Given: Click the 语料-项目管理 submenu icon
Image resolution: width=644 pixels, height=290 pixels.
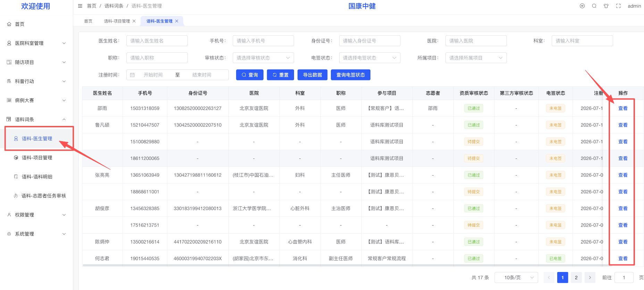Looking at the screenshot, I should tap(16, 157).
